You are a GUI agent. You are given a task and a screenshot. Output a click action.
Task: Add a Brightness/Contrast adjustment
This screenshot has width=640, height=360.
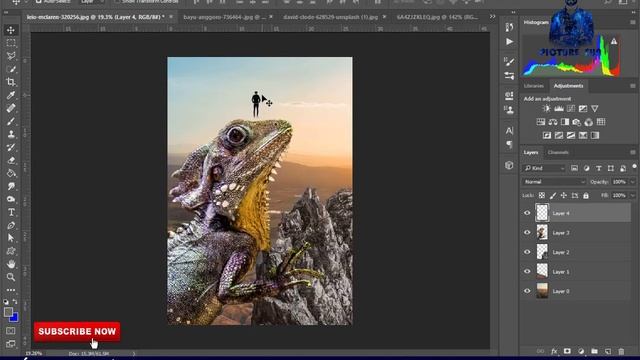click(x=547, y=109)
